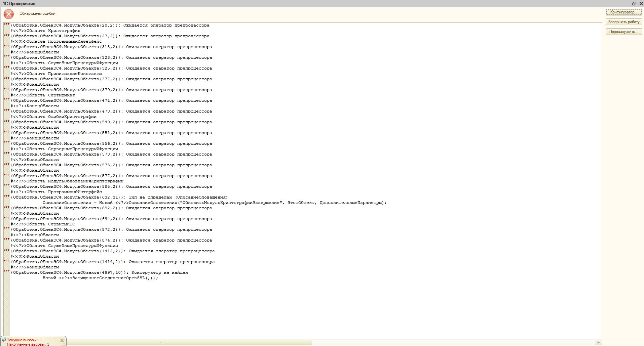Open the Конфигуратор button
The height and width of the screenshot is (346, 644).
(x=623, y=12)
